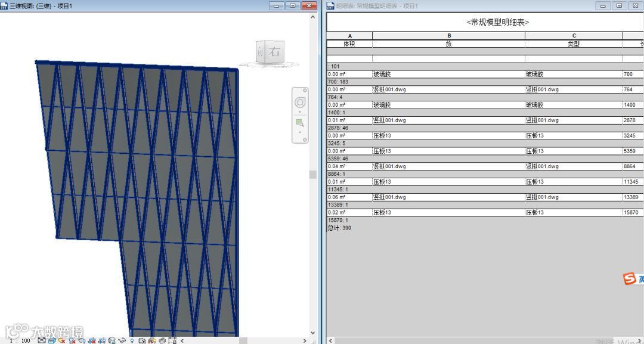Select the group footer row 2878: 46
This screenshot has height=344, width=644.
(485, 128)
